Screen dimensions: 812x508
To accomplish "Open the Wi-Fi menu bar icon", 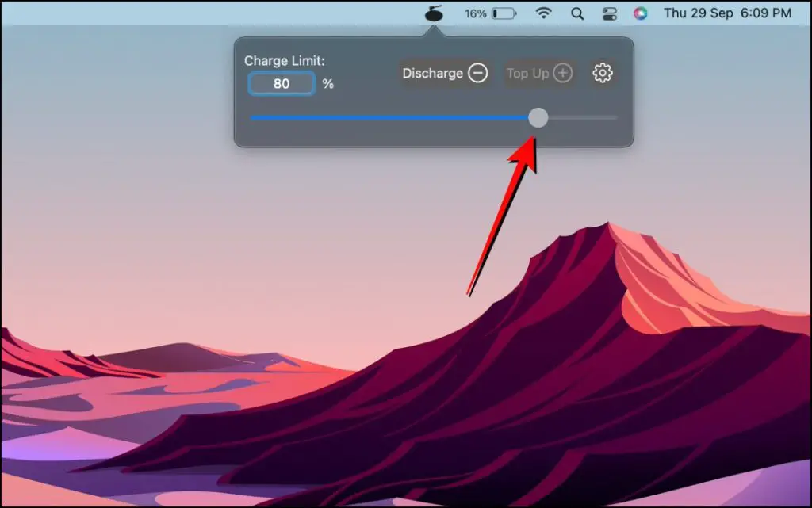I will coord(543,13).
